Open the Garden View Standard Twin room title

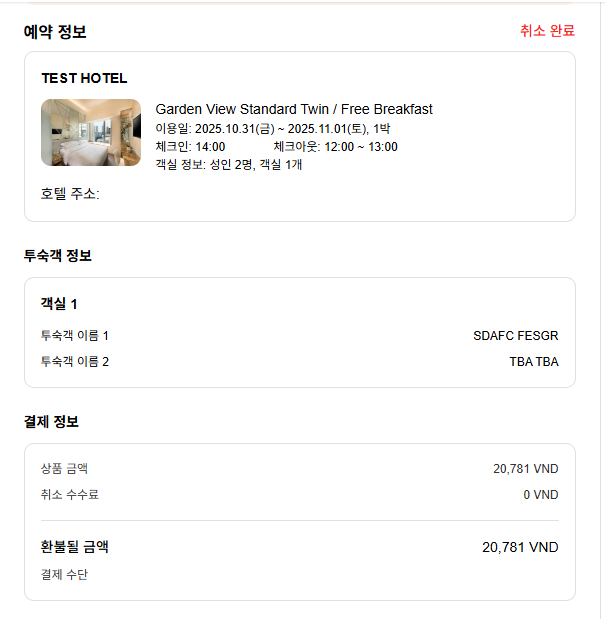coord(294,109)
